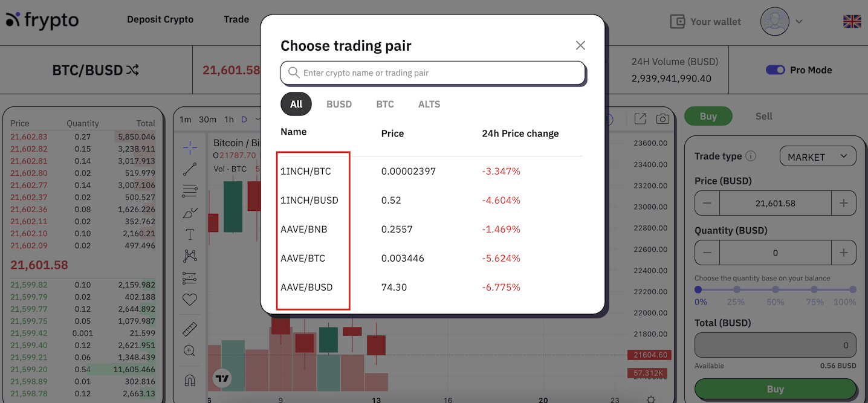Select the trend line drawing tool
The image size is (868, 403).
point(190,169)
